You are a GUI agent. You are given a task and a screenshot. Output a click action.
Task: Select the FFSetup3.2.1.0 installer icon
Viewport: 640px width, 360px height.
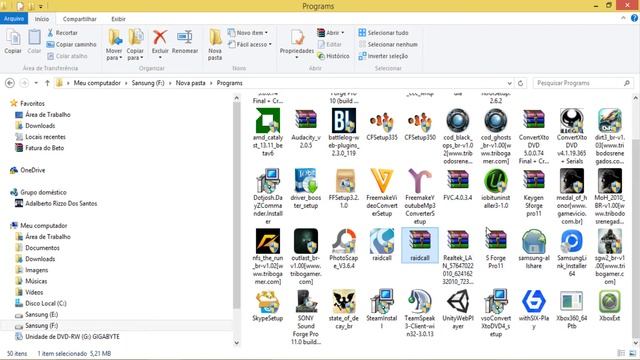[344, 181]
